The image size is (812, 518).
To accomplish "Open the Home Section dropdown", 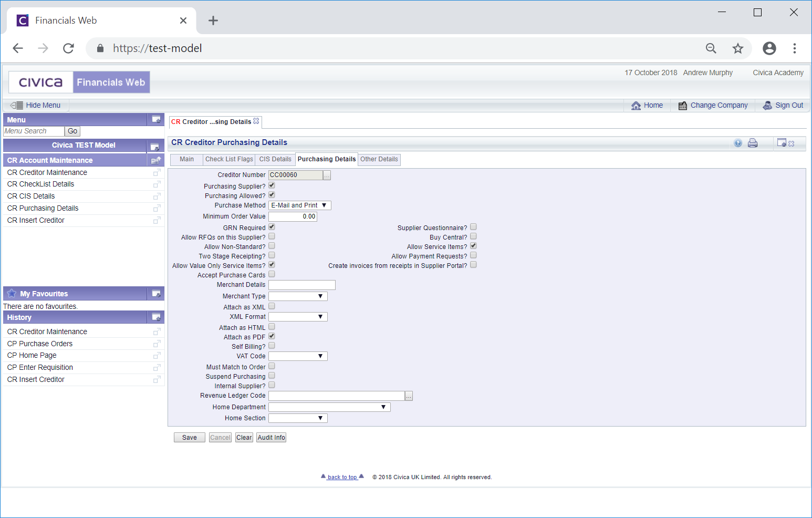I will click(298, 418).
